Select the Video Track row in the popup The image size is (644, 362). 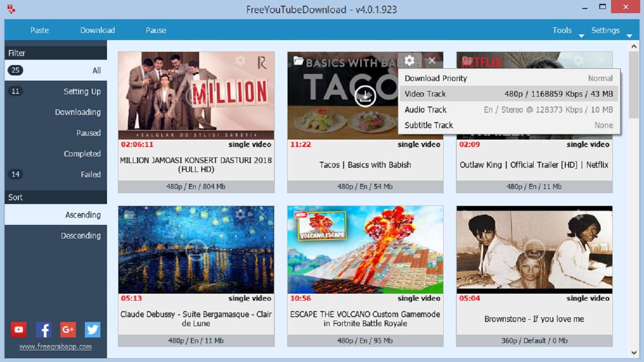[509, 94]
